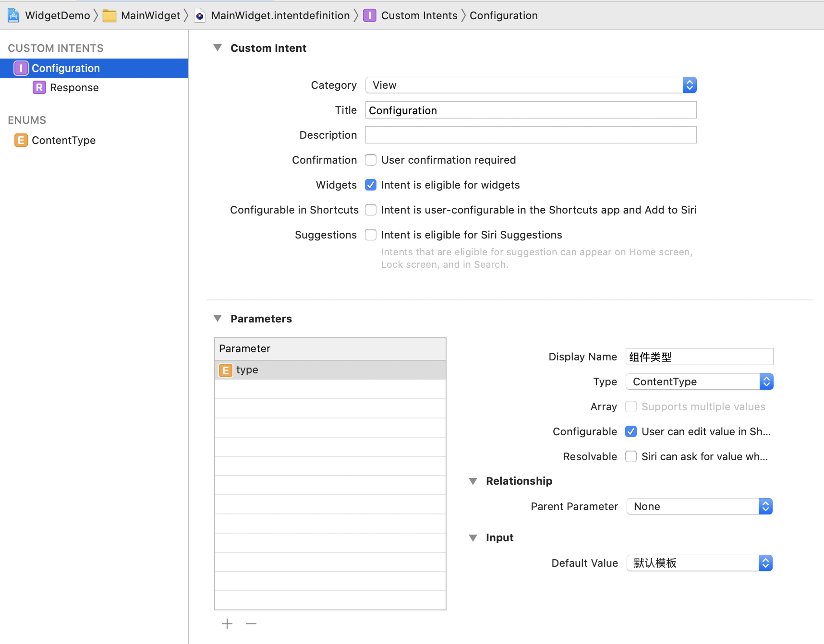
Task: Click MainWidget.intentdefinition in the breadcrumb
Action: pos(280,16)
